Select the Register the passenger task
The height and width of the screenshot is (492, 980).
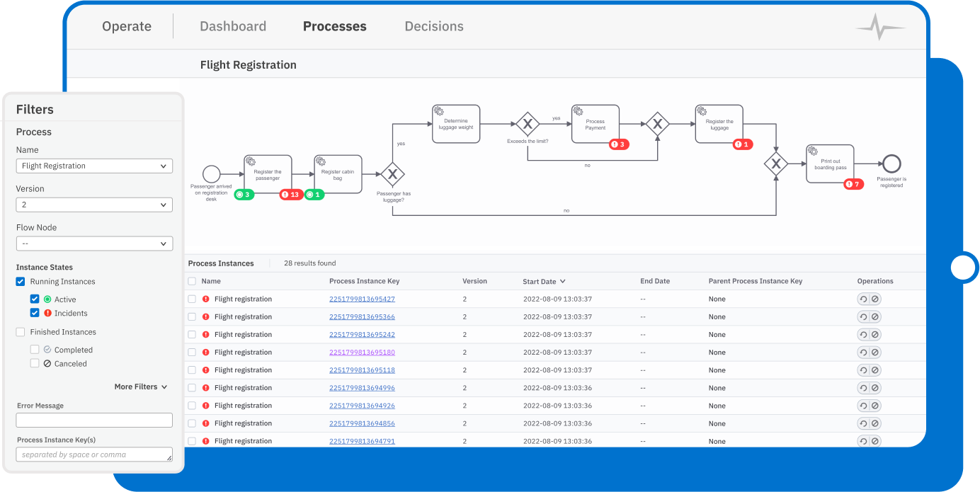268,174
